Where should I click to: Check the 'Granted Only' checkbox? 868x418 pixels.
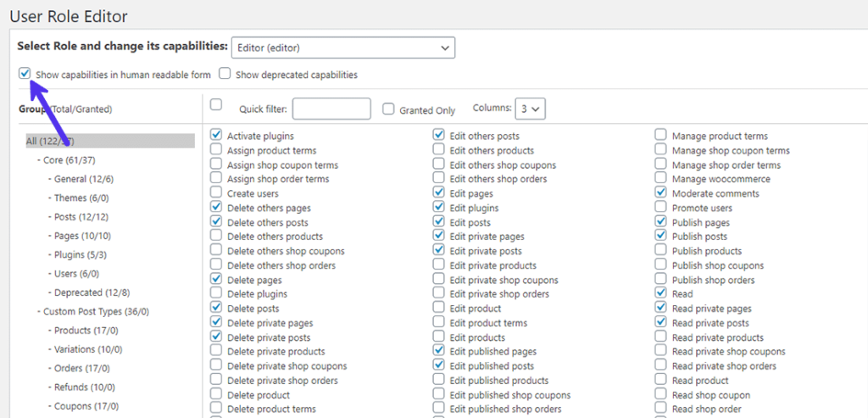[389, 109]
